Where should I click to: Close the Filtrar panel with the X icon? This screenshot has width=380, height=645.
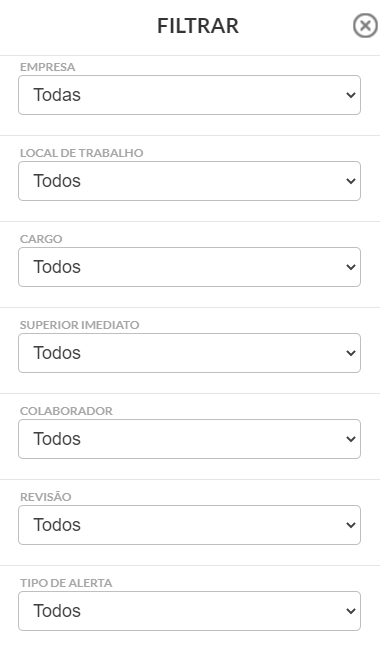pos(365,26)
